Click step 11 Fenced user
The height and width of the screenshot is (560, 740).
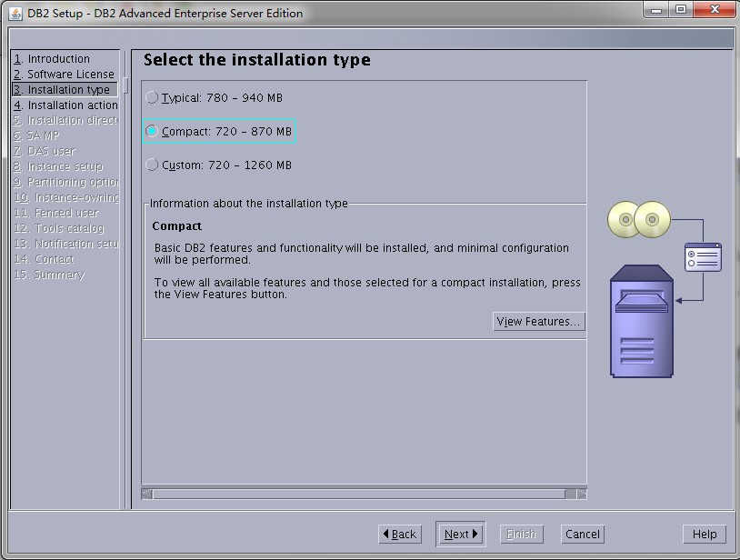coord(56,213)
